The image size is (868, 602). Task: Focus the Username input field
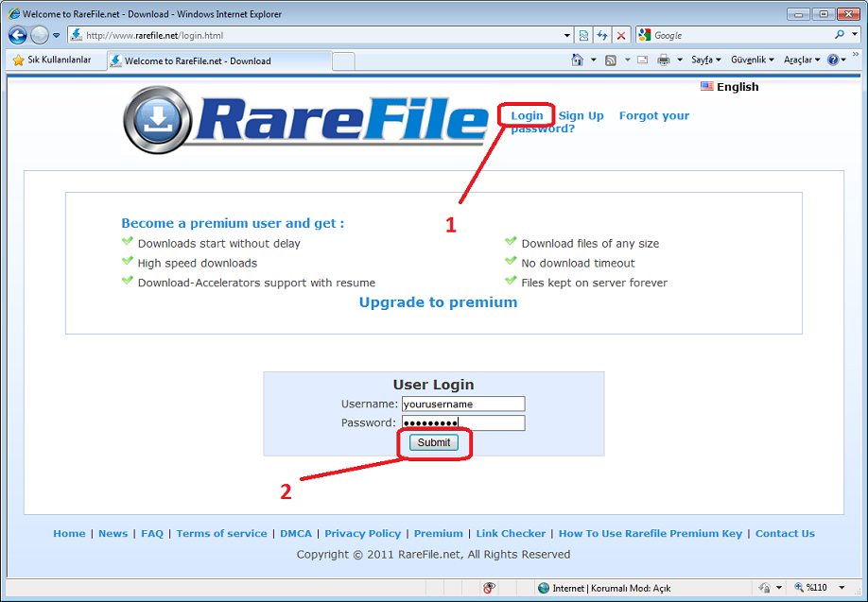[463, 404]
